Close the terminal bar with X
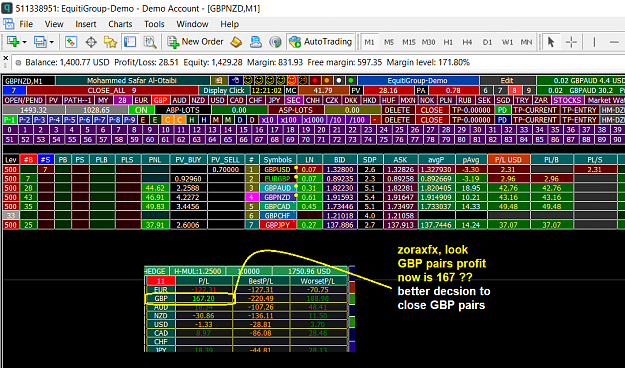Screen dimensions: 625x368 (x=6, y=58)
